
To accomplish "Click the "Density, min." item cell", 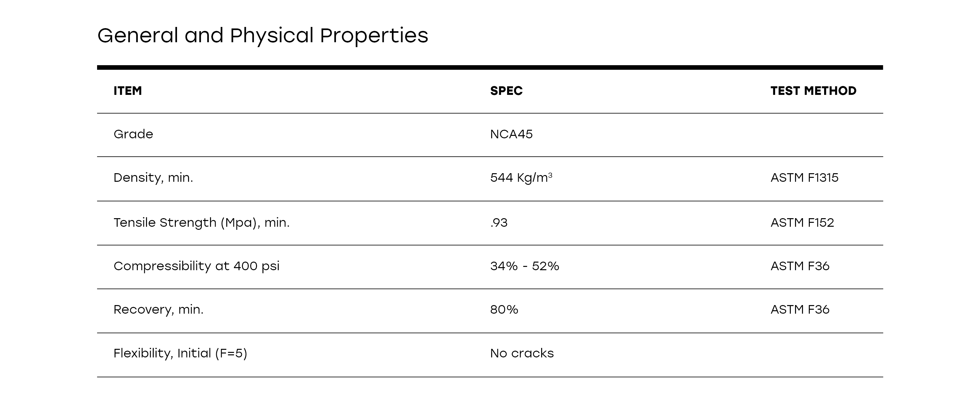I will (153, 177).
